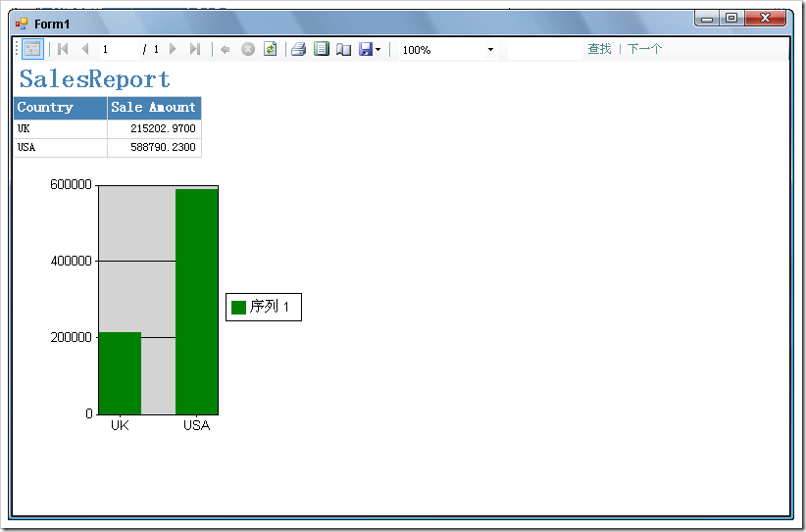806x532 pixels.
Task: Click the SalesReport title
Action: tap(94, 79)
